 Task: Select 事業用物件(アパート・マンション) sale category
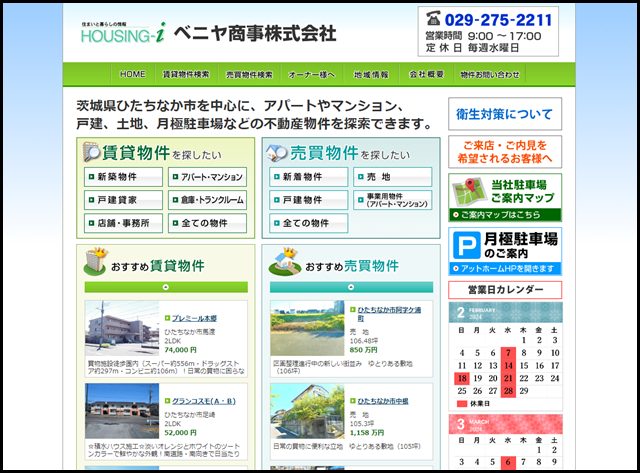point(393,200)
